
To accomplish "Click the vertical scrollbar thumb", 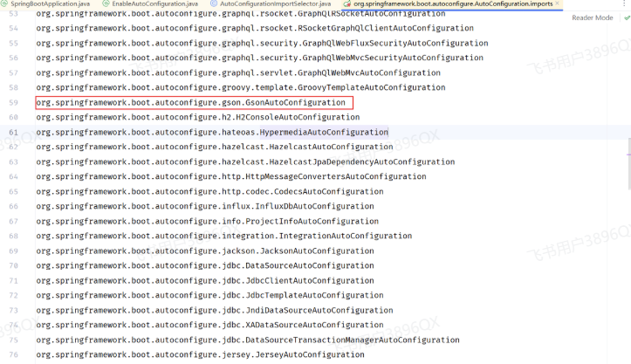I will point(629,164).
